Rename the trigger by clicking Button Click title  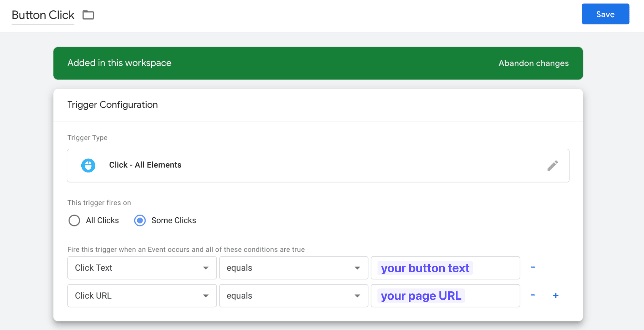click(43, 15)
